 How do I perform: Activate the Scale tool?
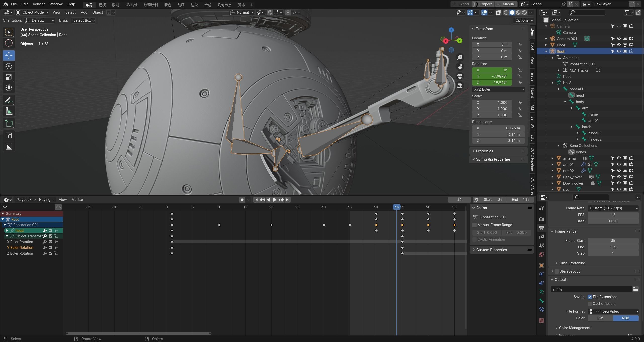9,77
